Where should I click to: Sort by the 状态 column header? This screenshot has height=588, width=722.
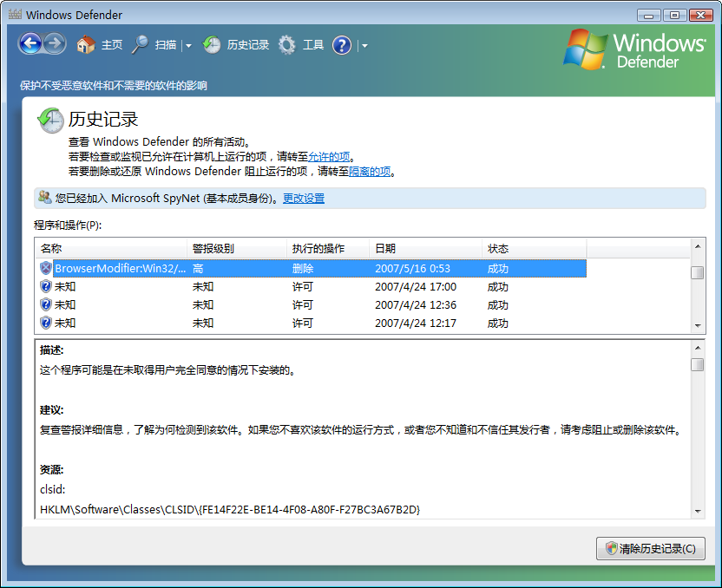[535, 248]
